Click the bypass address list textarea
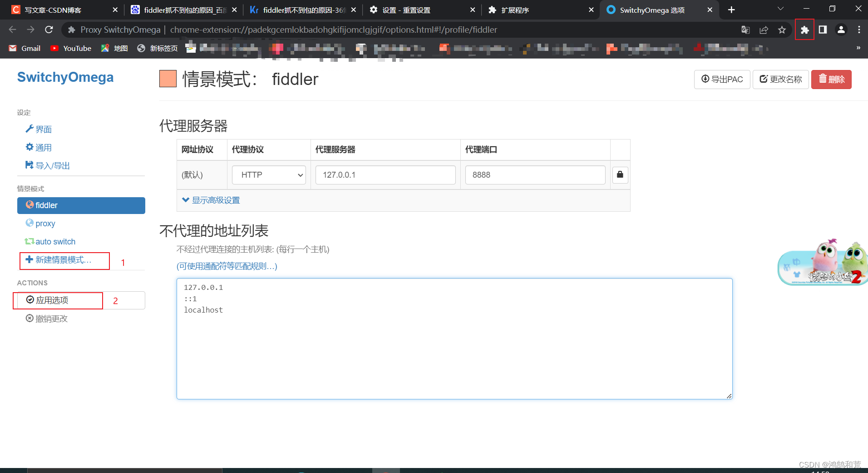Viewport: 868px width, 473px height. 454,339
